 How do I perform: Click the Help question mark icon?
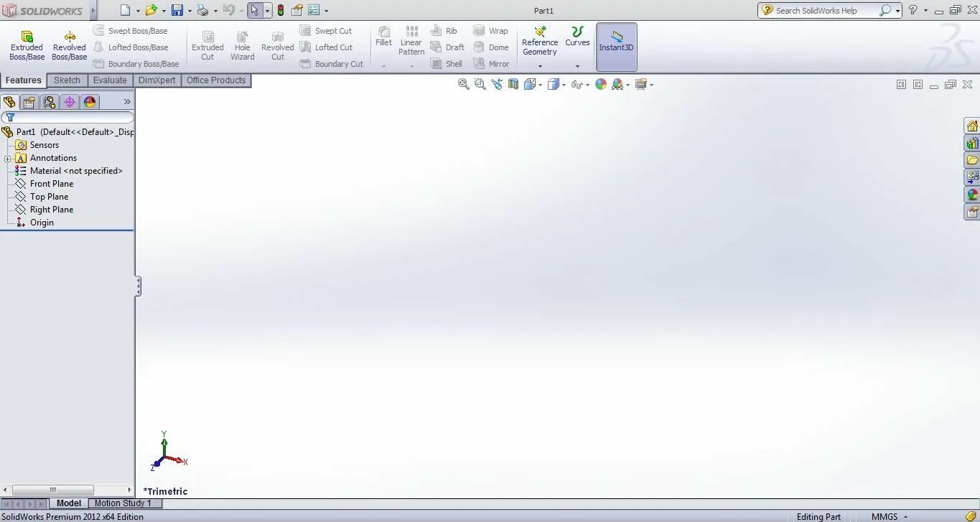tap(913, 10)
